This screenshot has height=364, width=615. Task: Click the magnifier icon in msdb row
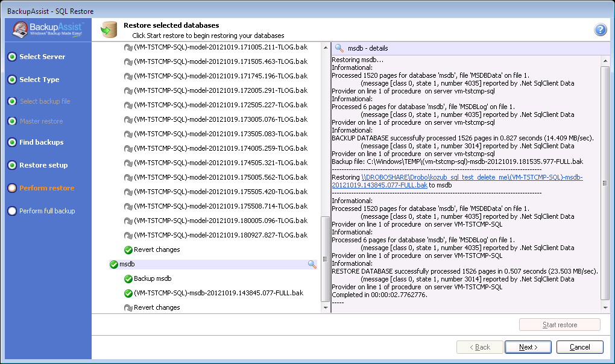point(312,265)
